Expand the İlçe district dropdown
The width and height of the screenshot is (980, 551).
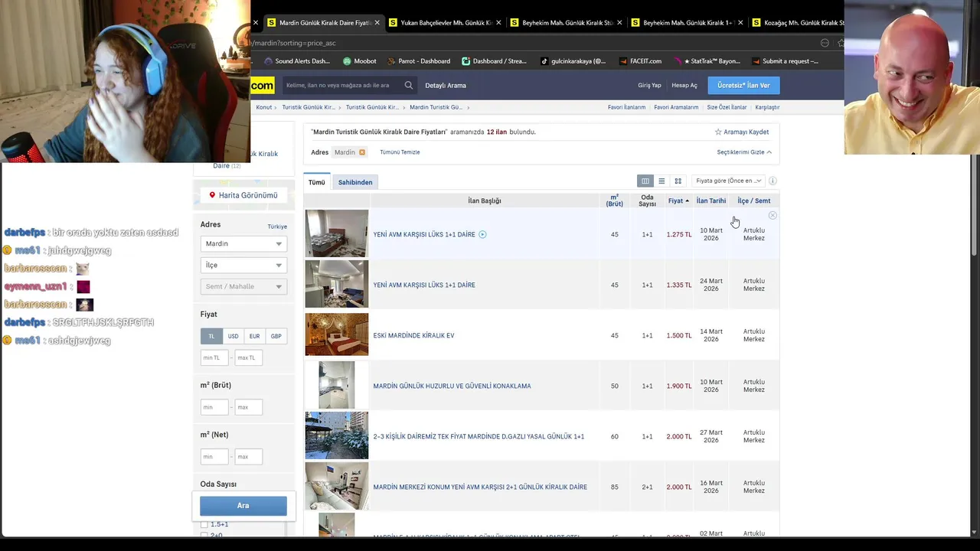coord(243,265)
